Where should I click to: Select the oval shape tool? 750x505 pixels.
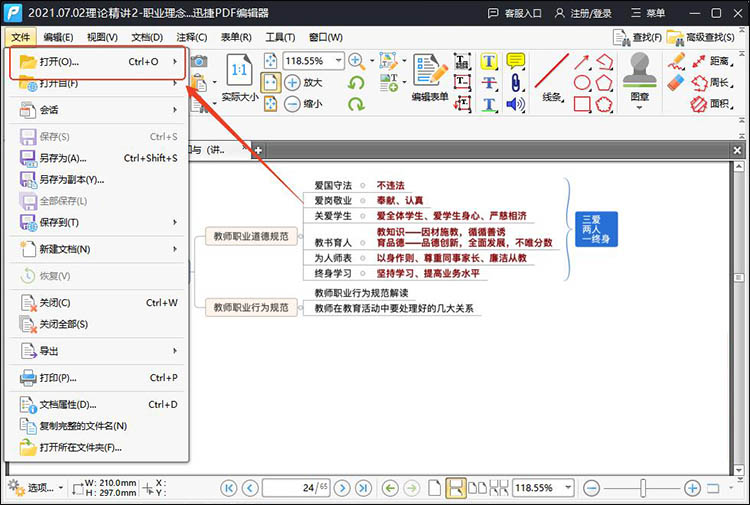coord(582,83)
